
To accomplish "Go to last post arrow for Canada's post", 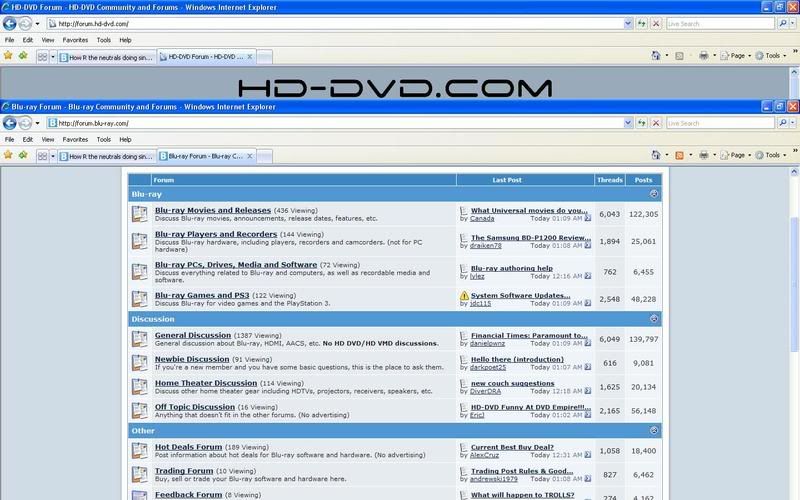I will [588, 218].
